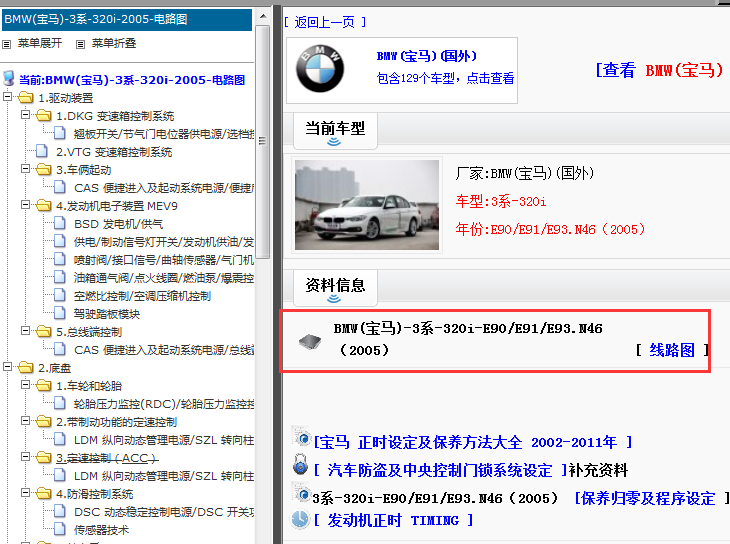730x544 pixels.
Task: Click the document icon for 空燃比控制/空调压缩机控制
Action: coord(60,295)
